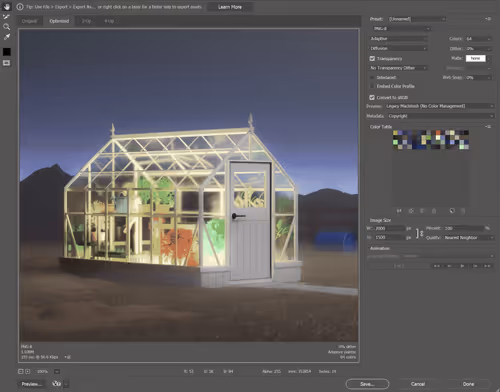Click the image Height input field

(x=389, y=237)
